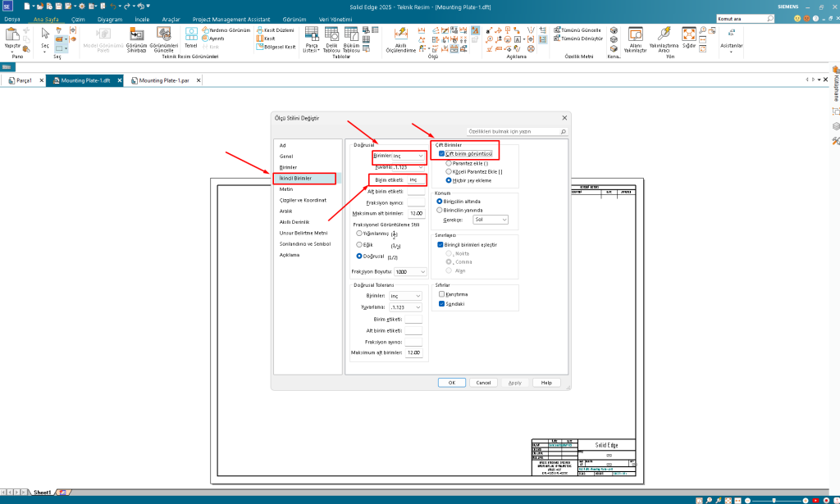
Task: Enable the Karıştırma checkbox under Sıfırlar
Action: tap(442, 293)
